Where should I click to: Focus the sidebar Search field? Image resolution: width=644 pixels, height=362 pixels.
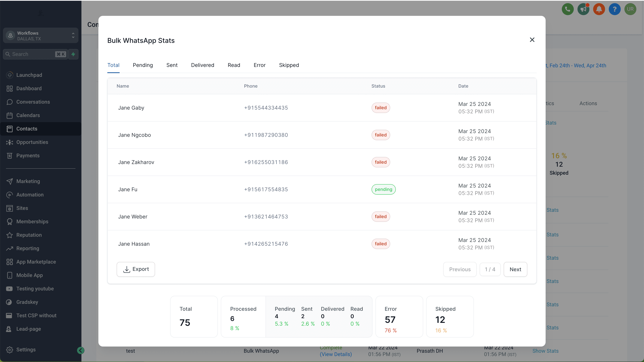35,54
